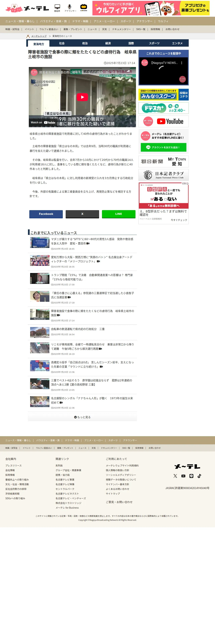The height and width of the screenshot is (644, 215).
Task: Open the みんなのスクープ banner
Action: 163,94
